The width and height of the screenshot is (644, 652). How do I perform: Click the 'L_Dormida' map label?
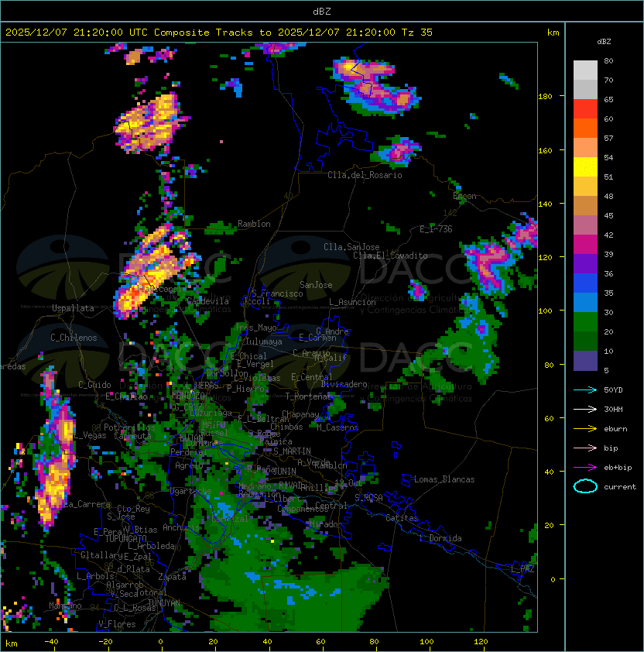pos(440,538)
